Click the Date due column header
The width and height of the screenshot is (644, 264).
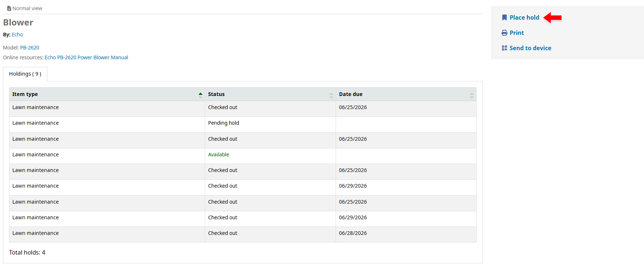(x=406, y=94)
